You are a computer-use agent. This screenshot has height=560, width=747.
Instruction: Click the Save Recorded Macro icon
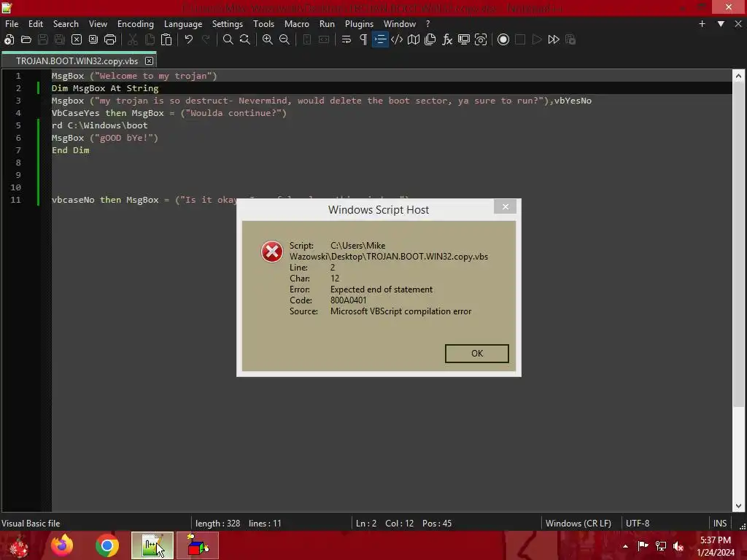pyautogui.click(x=570, y=39)
